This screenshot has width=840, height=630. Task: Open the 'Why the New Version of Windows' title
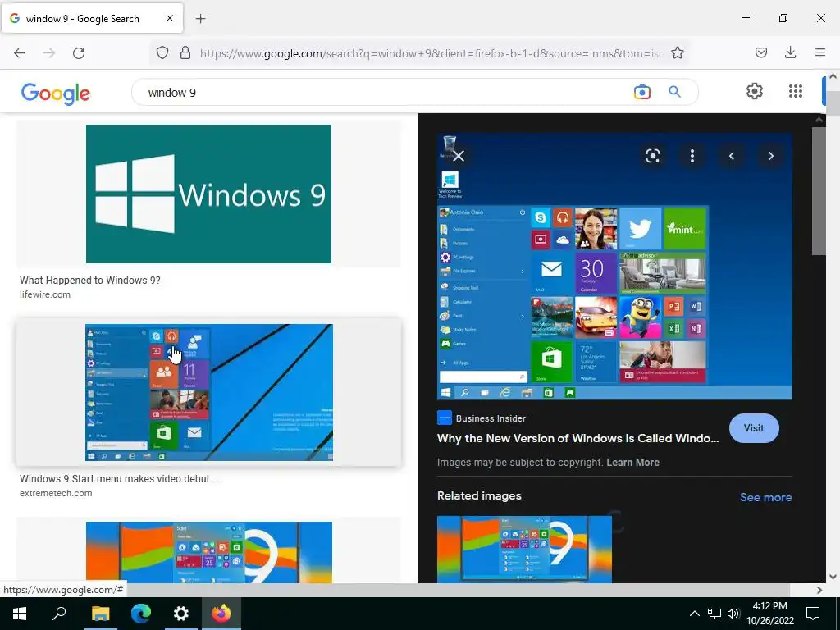click(x=577, y=438)
